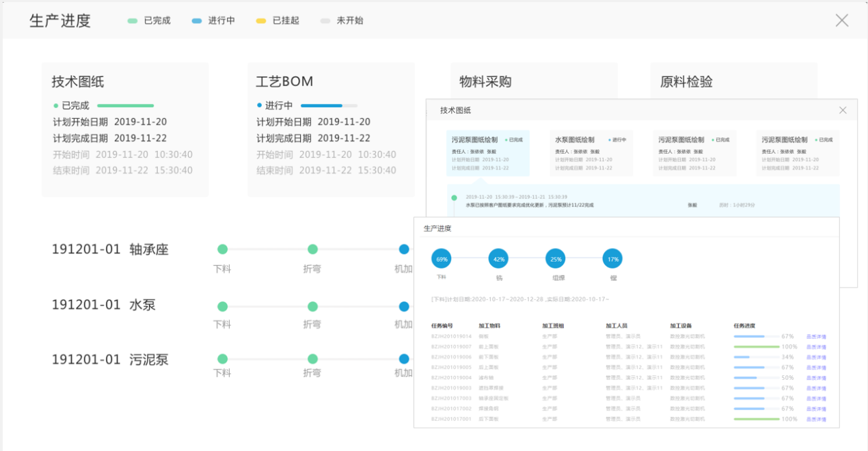Click the 机加 node for 污泥泵
This screenshot has height=451, width=868.
click(x=404, y=359)
